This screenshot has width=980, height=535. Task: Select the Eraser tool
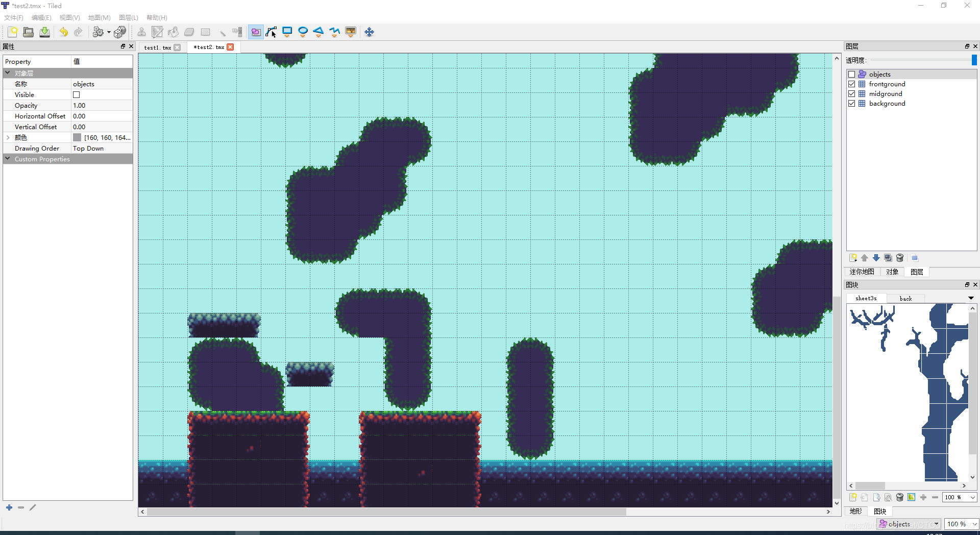click(x=189, y=32)
